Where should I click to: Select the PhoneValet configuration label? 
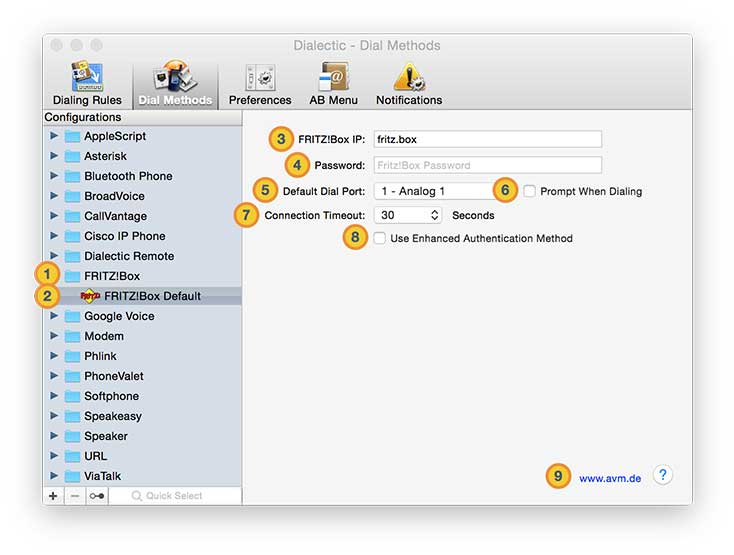[114, 376]
